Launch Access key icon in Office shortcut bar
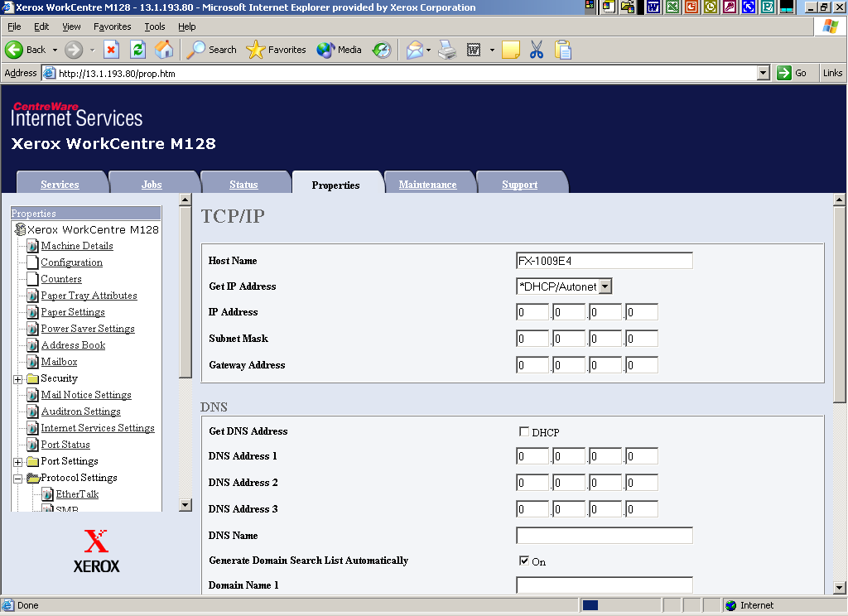Screen dimensions: 848x616 tap(730, 7)
